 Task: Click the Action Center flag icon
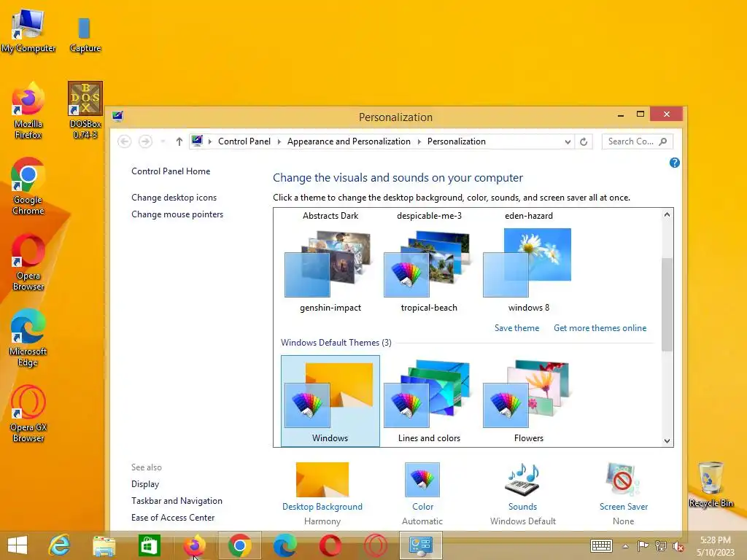click(643, 546)
